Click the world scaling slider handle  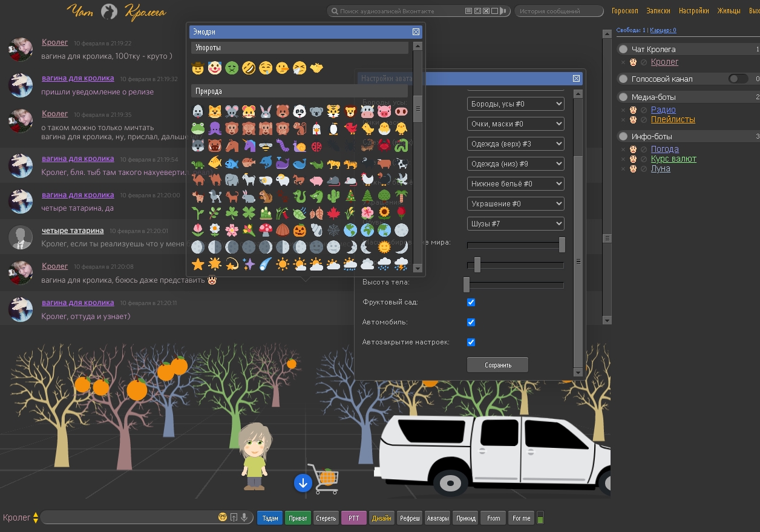pos(562,245)
